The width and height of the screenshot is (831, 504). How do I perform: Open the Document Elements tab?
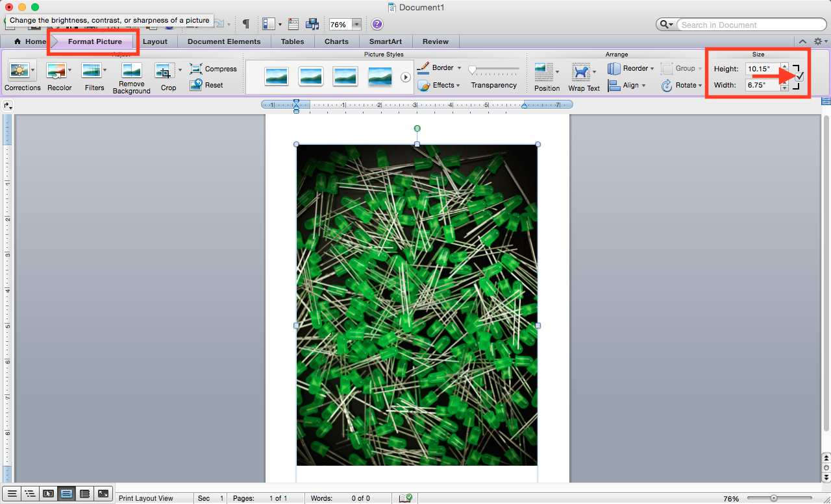point(224,42)
